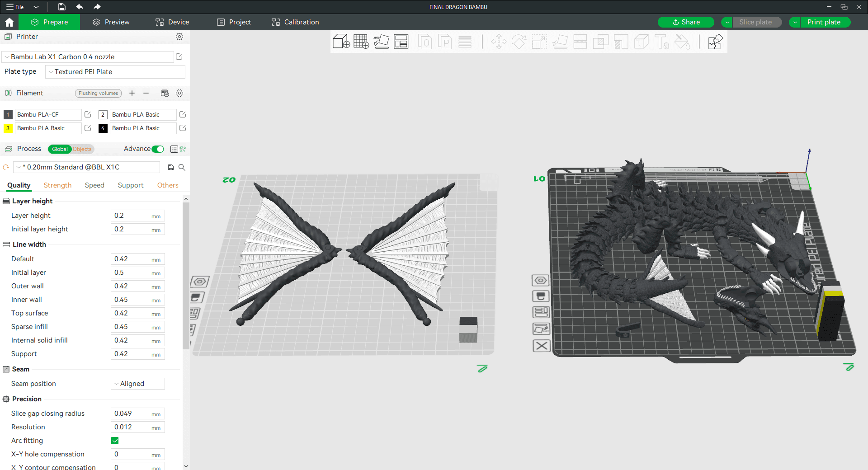This screenshot has height=470, width=868.
Task: Expand the Slice plate dropdown arrow
Action: click(x=727, y=22)
